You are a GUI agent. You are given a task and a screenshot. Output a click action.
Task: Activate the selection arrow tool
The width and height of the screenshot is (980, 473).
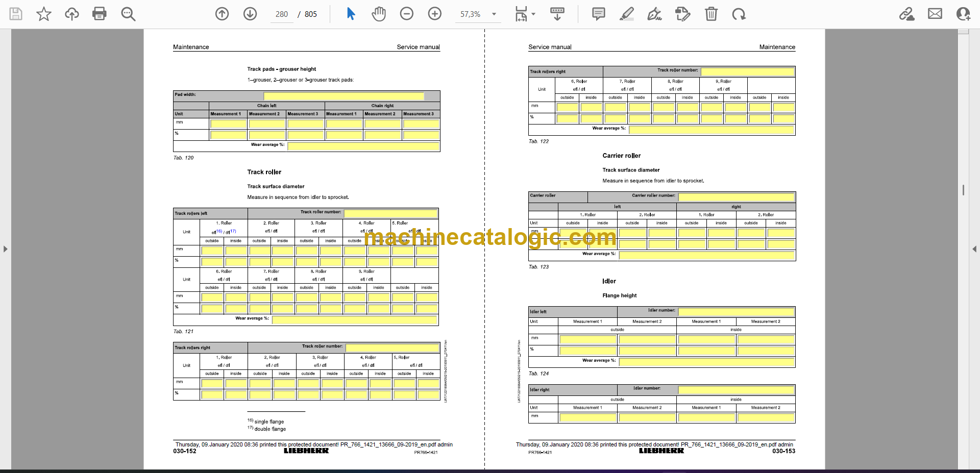point(351,14)
